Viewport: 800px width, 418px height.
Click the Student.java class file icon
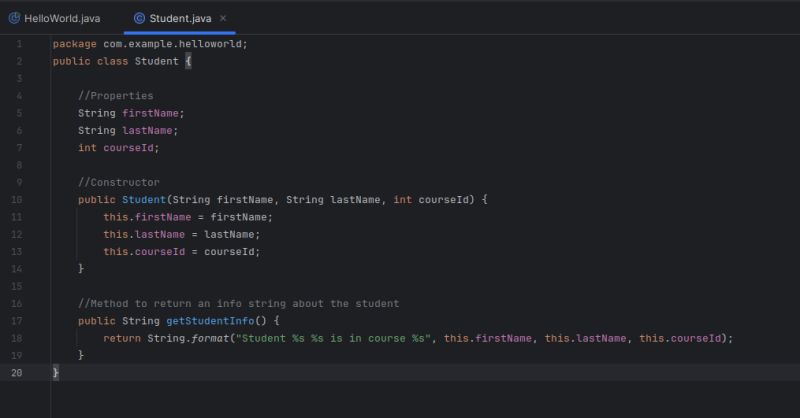coord(139,18)
